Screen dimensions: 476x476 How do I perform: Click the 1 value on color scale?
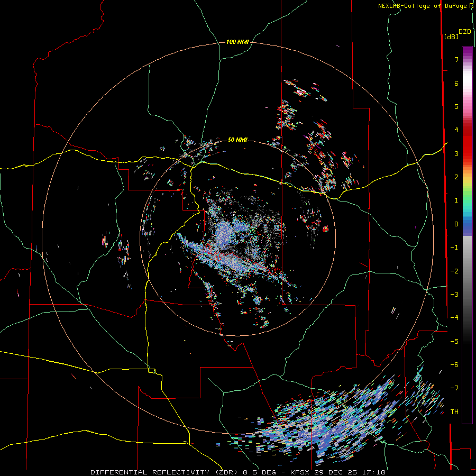pos(456,200)
